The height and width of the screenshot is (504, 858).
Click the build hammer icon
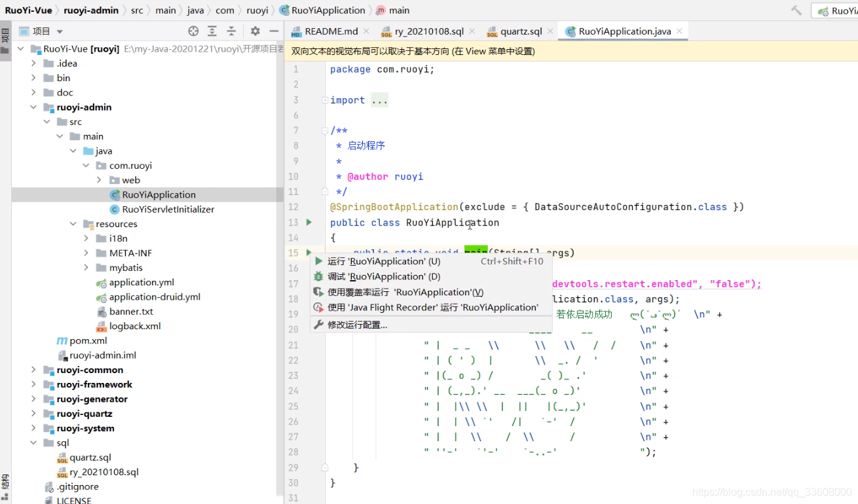796,10
